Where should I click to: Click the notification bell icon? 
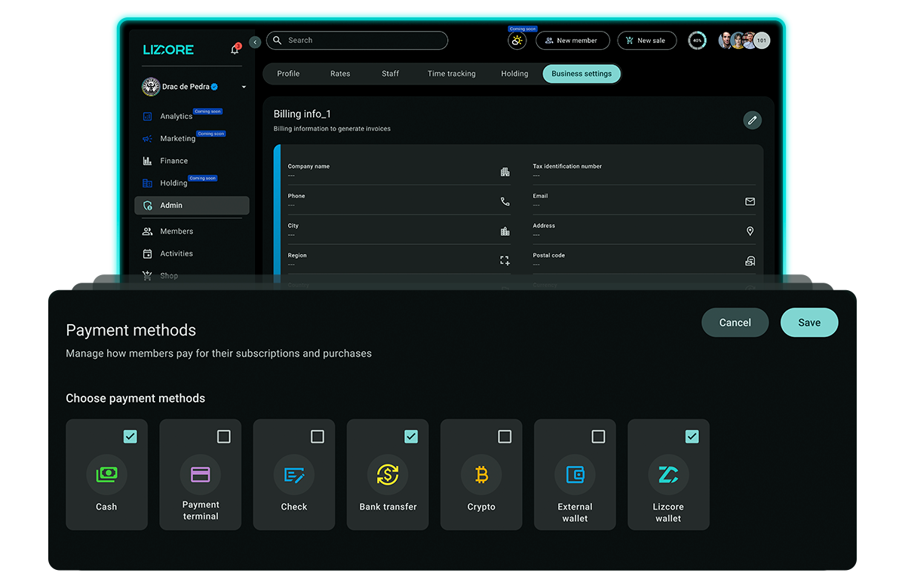click(235, 50)
